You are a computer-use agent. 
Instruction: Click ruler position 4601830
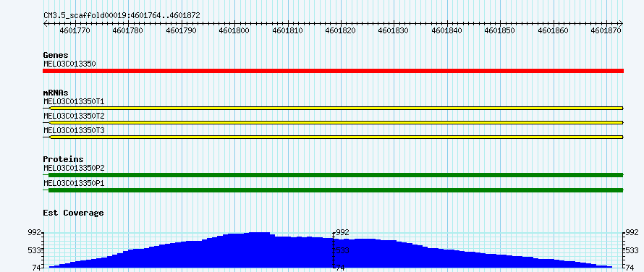coord(394,30)
